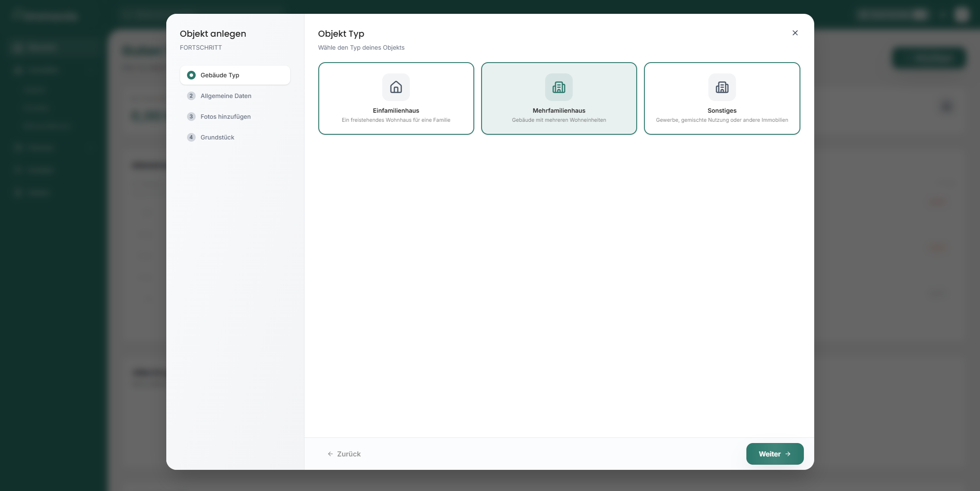Viewport: 980px width, 491px height.
Task: Go to the Allgemeine Daten step
Action: point(235,96)
